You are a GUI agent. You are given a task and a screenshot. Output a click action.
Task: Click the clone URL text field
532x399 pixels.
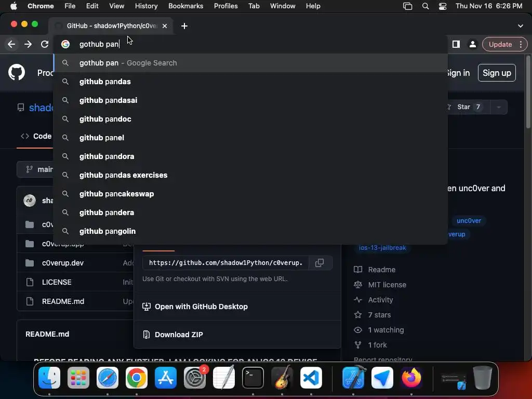point(225,262)
